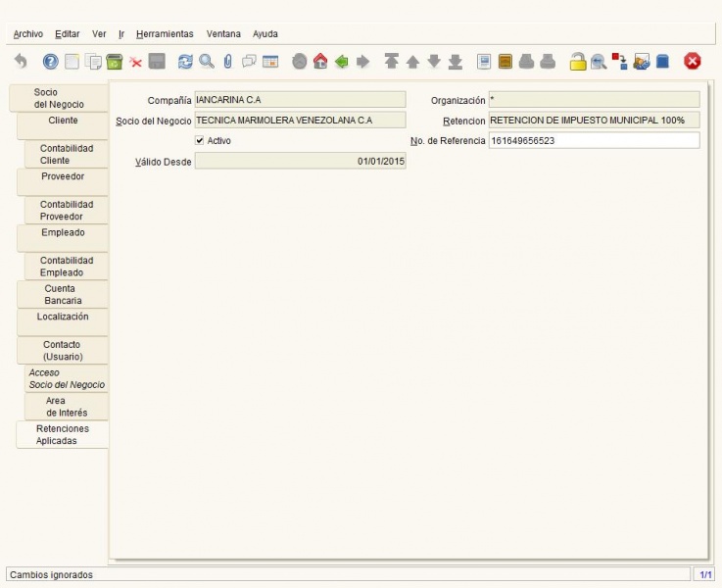The height and width of the screenshot is (588, 722).
Task: Select the Cuenta Bancaria tab
Action: pos(63,294)
